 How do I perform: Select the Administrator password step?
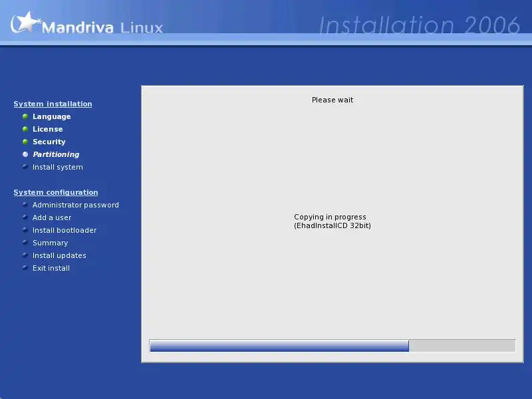[x=76, y=205]
